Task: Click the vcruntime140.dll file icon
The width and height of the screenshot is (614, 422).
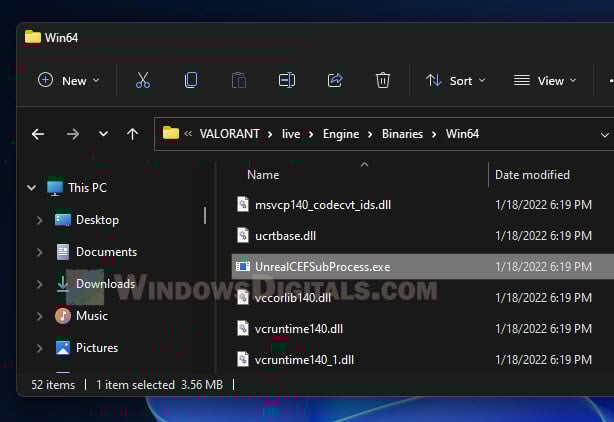Action: 243,328
